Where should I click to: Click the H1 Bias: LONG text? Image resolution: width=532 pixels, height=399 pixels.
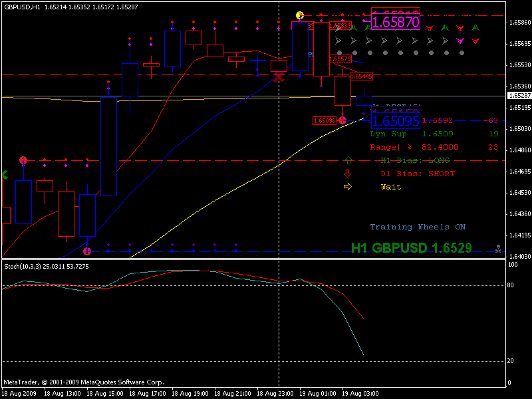[415, 160]
